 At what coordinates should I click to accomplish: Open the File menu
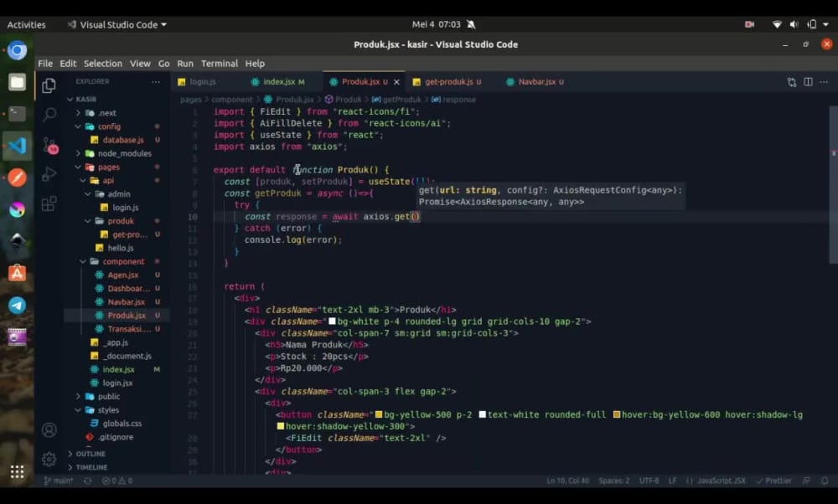pyautogui.click(x=45, y=64)
